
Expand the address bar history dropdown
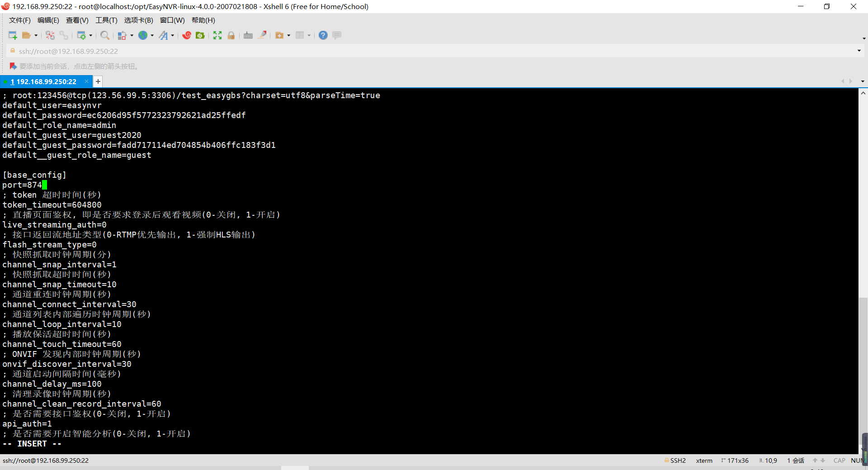[859, 51]
